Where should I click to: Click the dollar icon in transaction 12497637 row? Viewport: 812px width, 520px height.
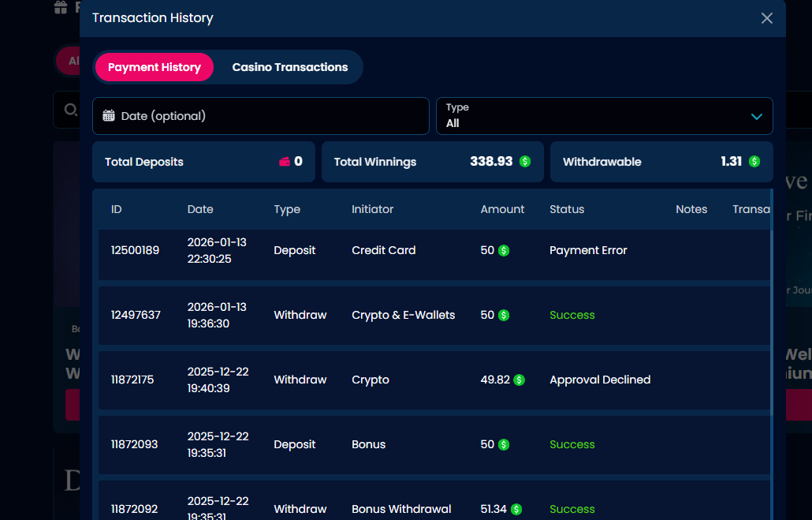(504, 316)
